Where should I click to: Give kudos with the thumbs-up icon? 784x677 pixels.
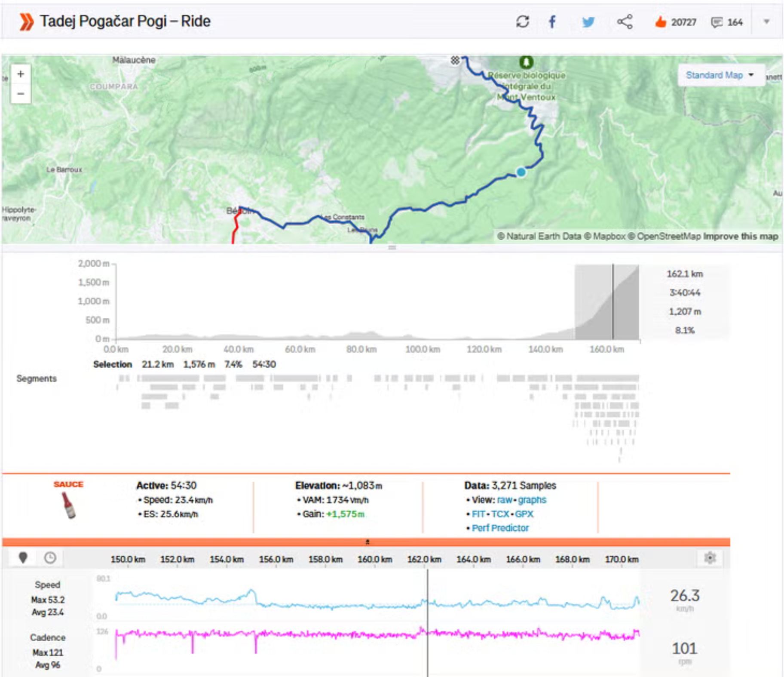[x=660, y=22]
